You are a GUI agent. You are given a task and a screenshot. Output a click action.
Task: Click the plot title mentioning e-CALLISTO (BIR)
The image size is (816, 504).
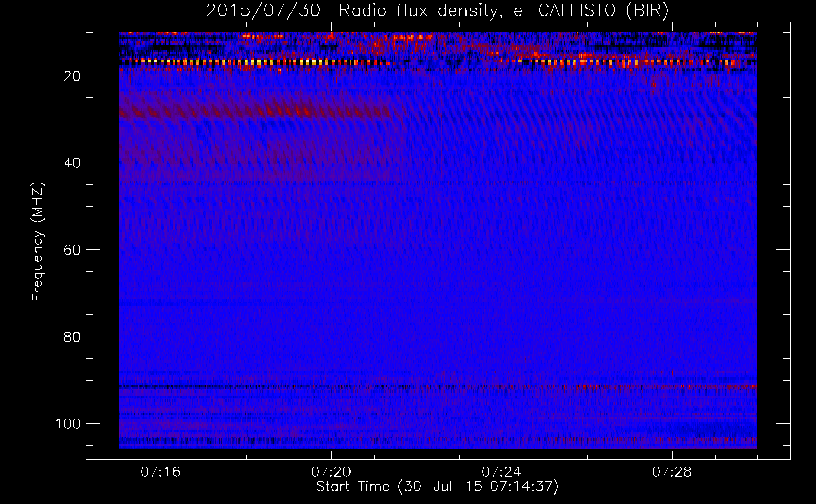[x=437, y=11]
